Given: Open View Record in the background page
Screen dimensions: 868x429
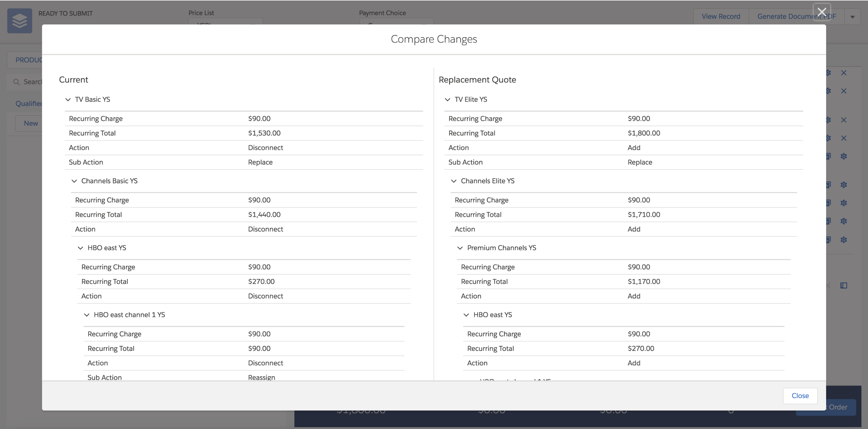Looking at the screenshot, I should point(721,16).
